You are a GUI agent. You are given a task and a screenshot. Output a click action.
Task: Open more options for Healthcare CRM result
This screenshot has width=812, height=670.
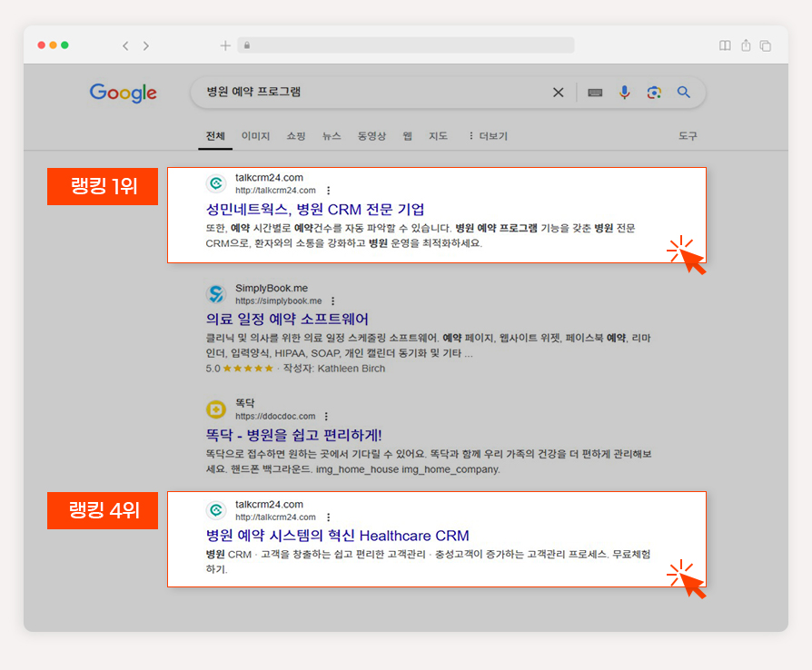(x=328, y=517)
